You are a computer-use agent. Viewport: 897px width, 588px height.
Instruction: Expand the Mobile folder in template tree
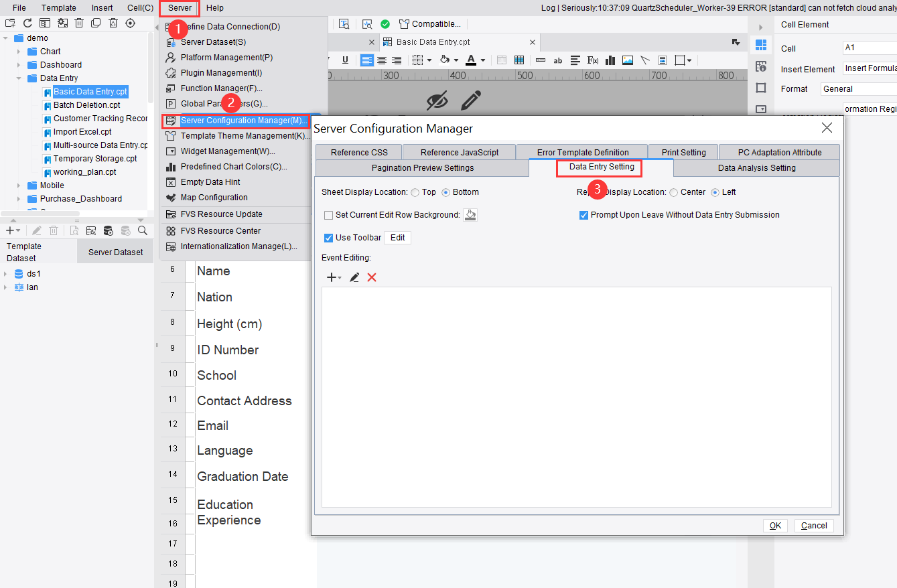coord(17,185)
